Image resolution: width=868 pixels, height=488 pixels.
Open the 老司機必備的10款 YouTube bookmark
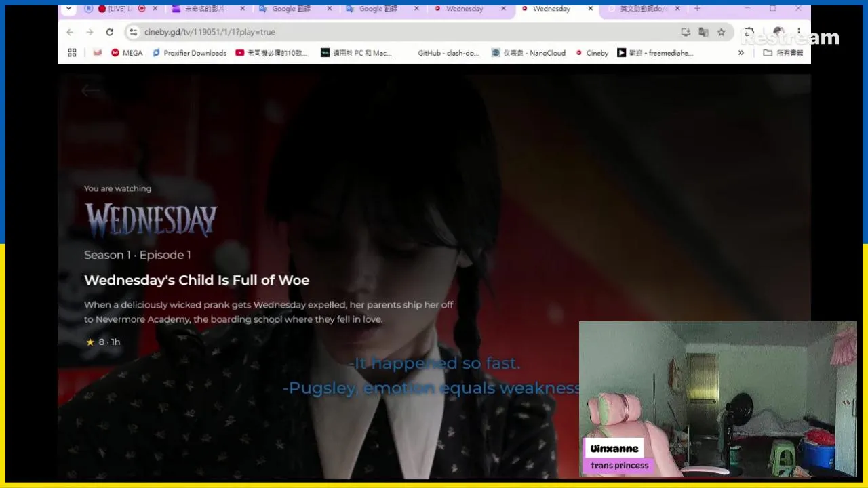(271, 53)
